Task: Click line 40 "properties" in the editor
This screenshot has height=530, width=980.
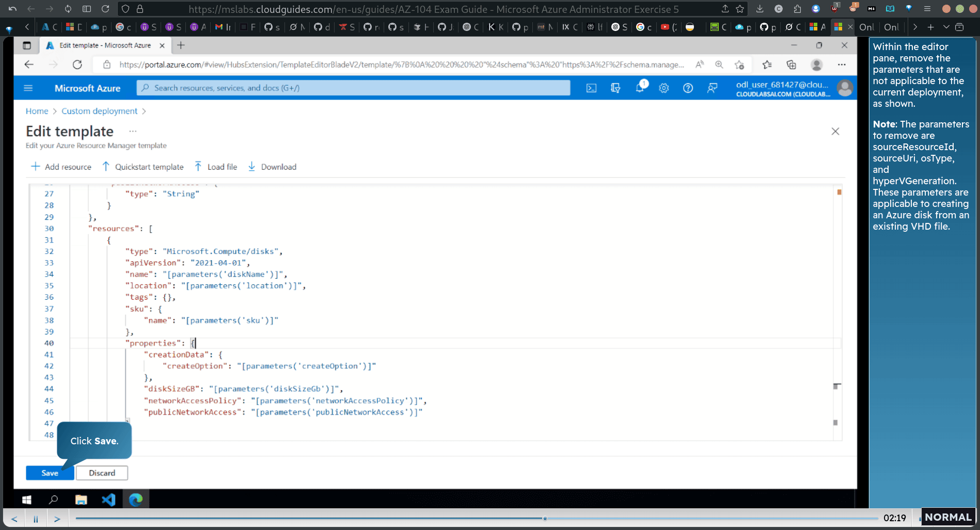Action: pos(160,343)
